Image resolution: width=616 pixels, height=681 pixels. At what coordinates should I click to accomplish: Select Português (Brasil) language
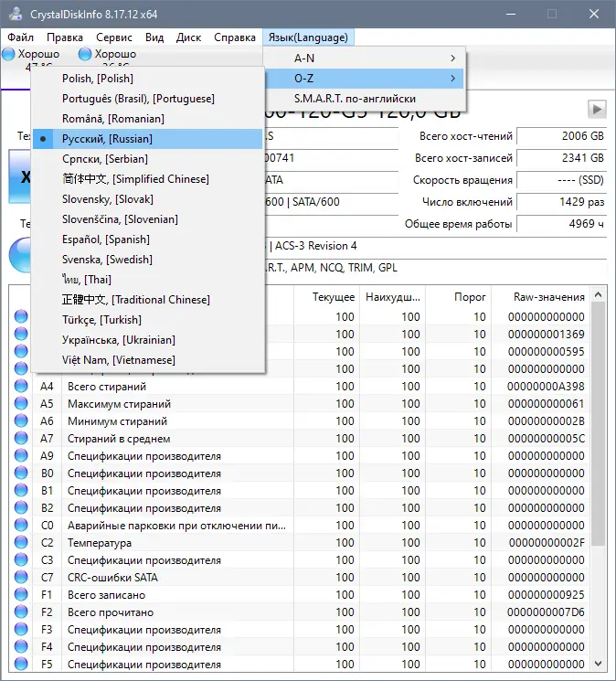147,99
